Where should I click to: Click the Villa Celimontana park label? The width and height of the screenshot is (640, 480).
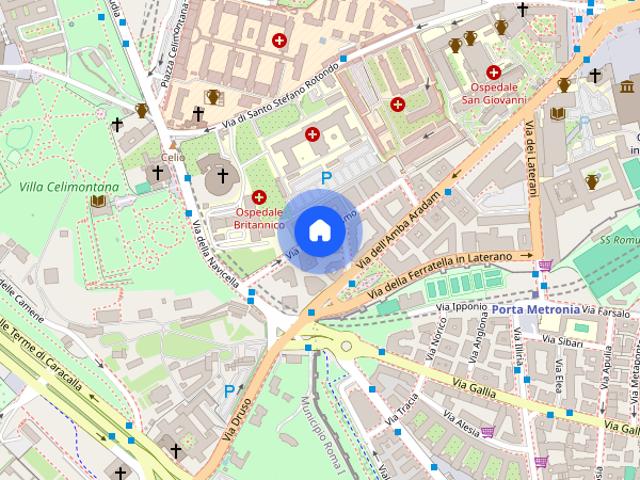pyautogui.click(x=69, y=187)
